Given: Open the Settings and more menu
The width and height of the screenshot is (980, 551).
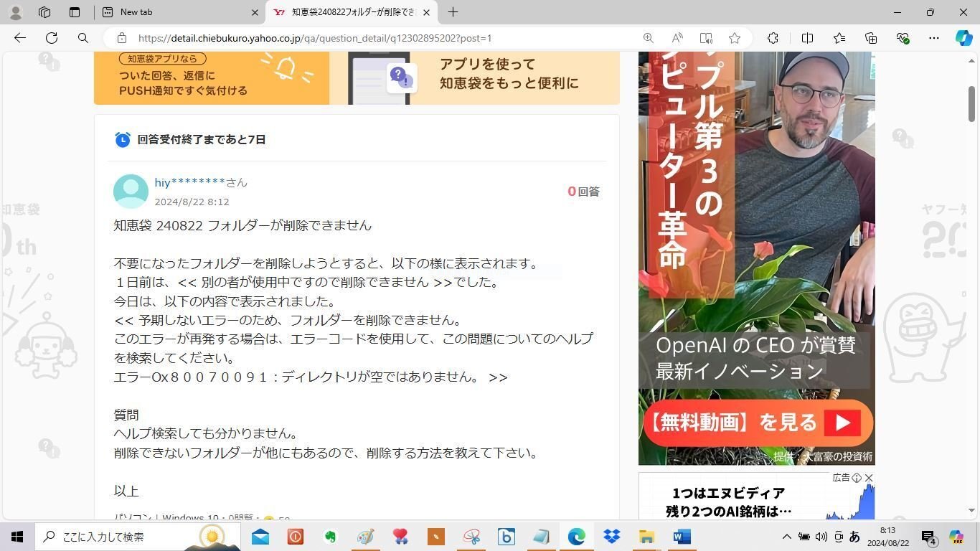Looking at the screenshot, I should click(933, 38).
